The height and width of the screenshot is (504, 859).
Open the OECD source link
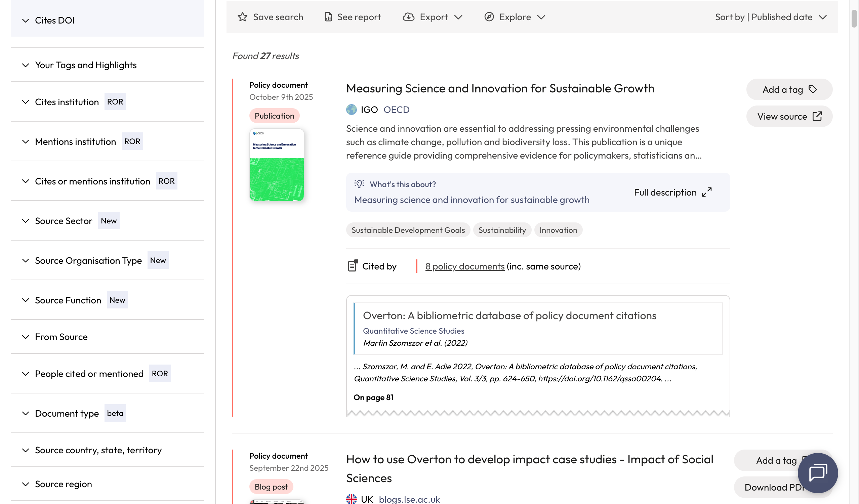coord(397,110)
